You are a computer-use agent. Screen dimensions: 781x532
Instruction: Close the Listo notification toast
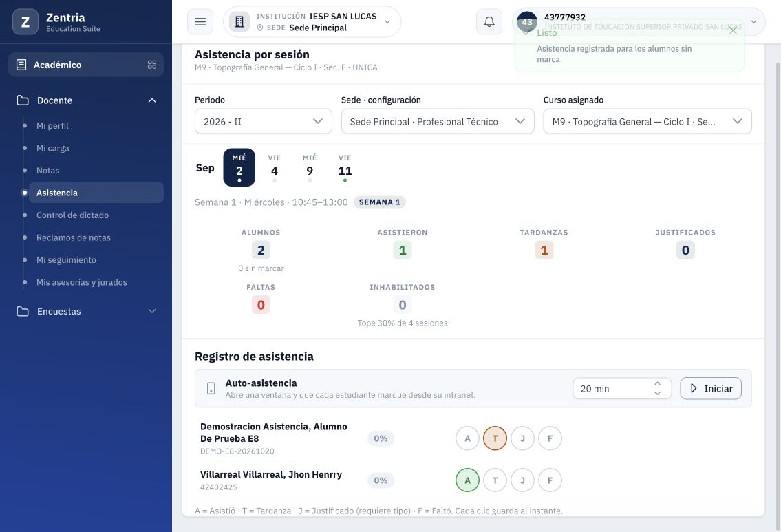pos(733,31)
